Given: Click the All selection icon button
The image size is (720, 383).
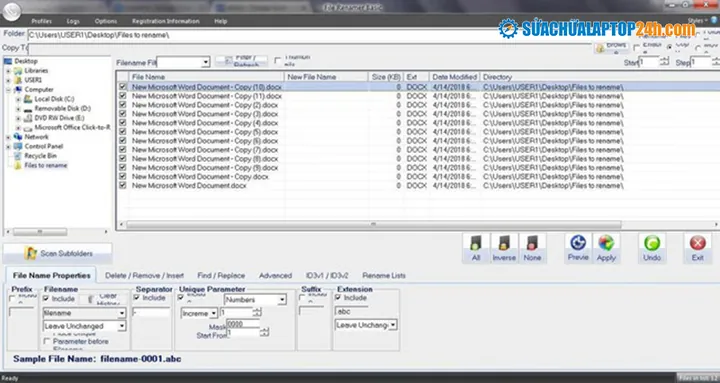Looking at the screenshot, I should point(476,248).
